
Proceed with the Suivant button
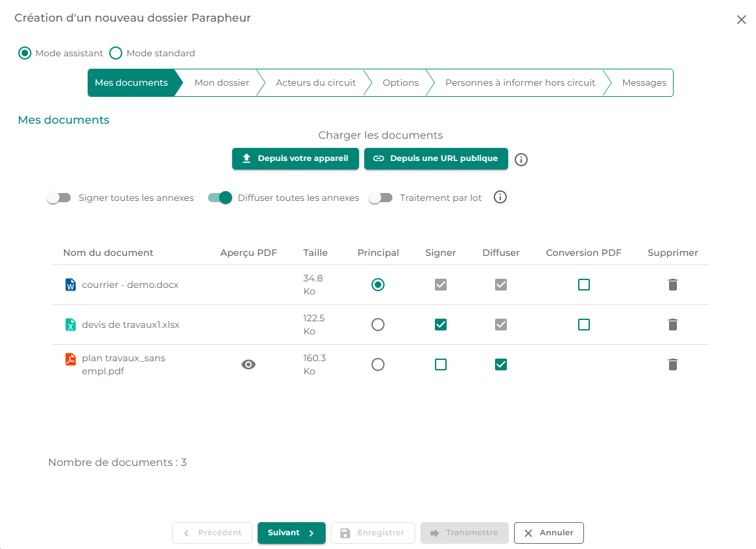[x=291, y=533]
